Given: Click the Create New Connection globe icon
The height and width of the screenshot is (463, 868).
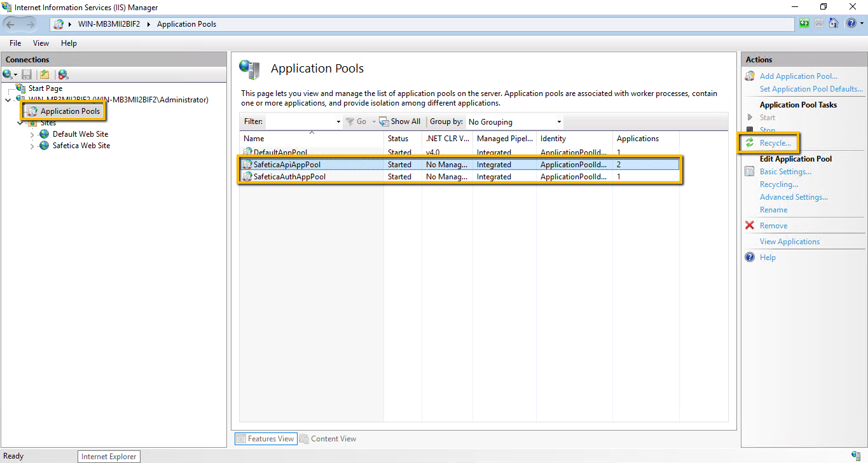Looking at the screenshot, I should tap(8, 74).
